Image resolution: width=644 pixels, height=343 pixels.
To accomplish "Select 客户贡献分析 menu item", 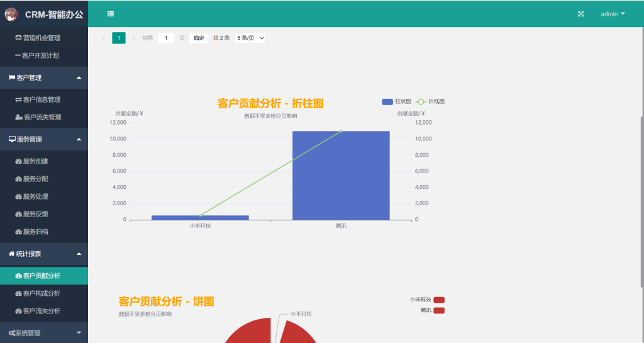I will point(44,276).
